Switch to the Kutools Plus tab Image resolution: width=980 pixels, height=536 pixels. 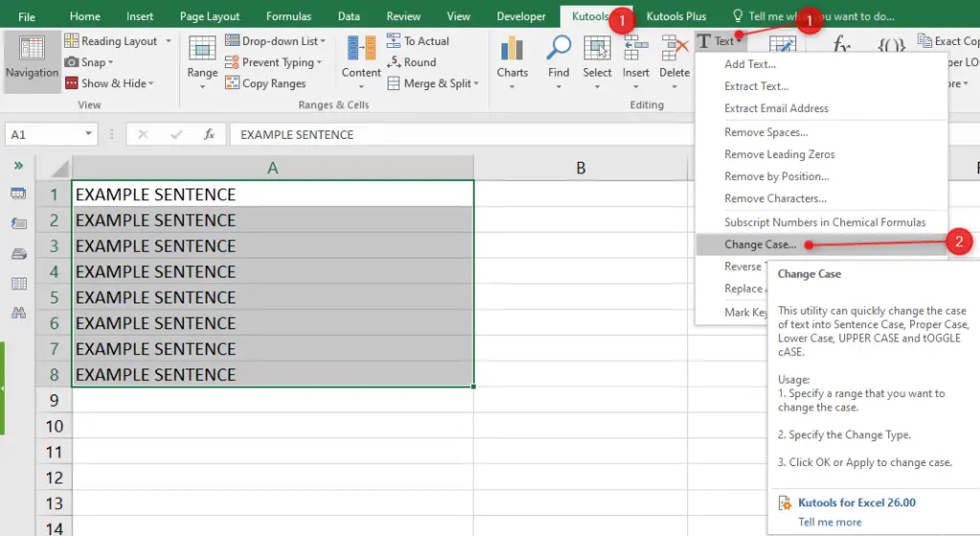pos(676,16)
